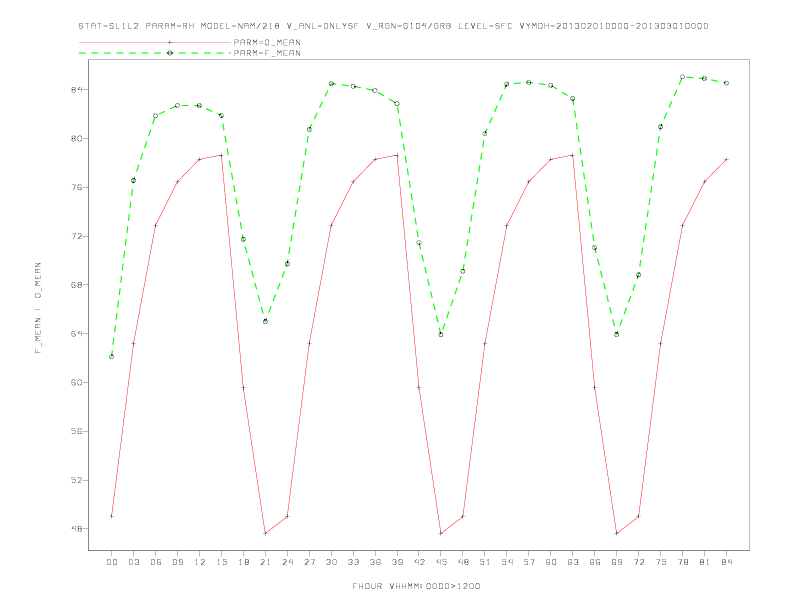Screen dimensions: 792x612
Task: Click the F_MEAN circle marker at hour 75
Action: (660, 127)
